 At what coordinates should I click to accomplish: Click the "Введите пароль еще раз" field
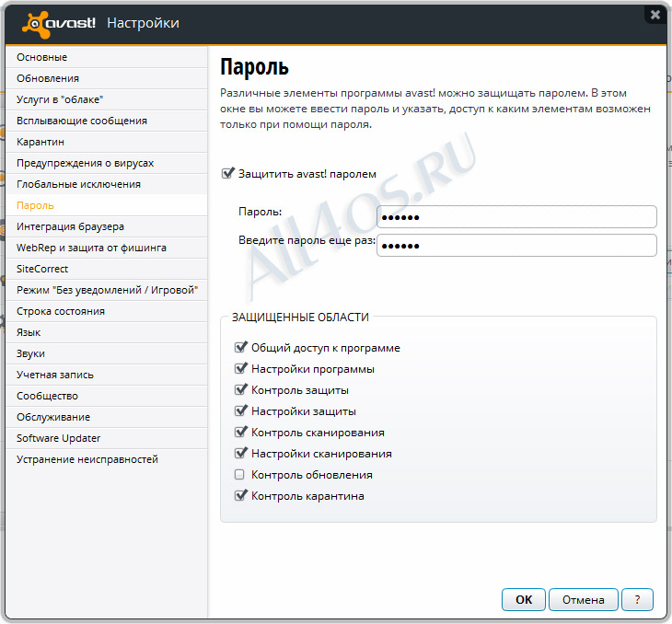point(516,245)
